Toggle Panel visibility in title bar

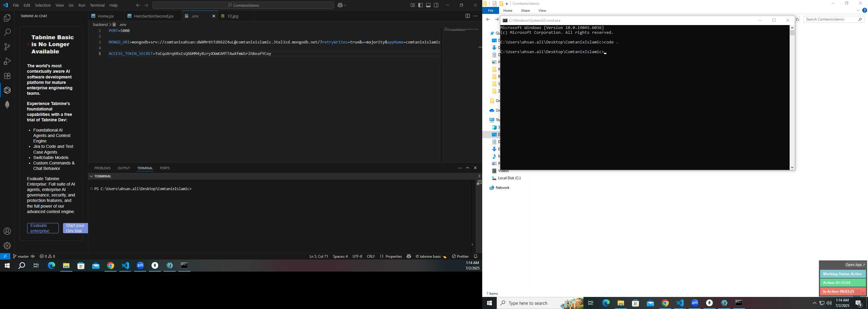pos(428,5)
